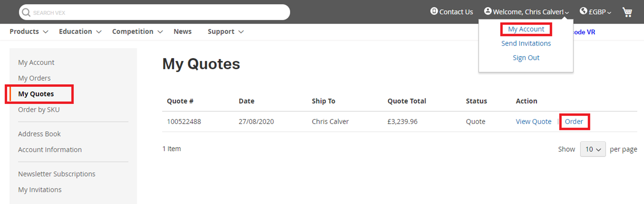Viewport: 644px width, 204px height.
Task: Click Send Invitations in the dropdown
Action: coord(526,43)
